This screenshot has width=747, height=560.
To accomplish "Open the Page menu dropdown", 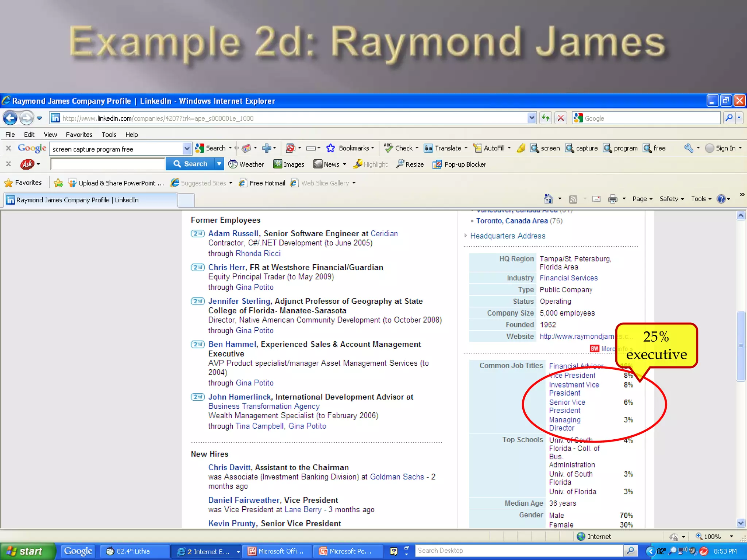I will 642,199.
